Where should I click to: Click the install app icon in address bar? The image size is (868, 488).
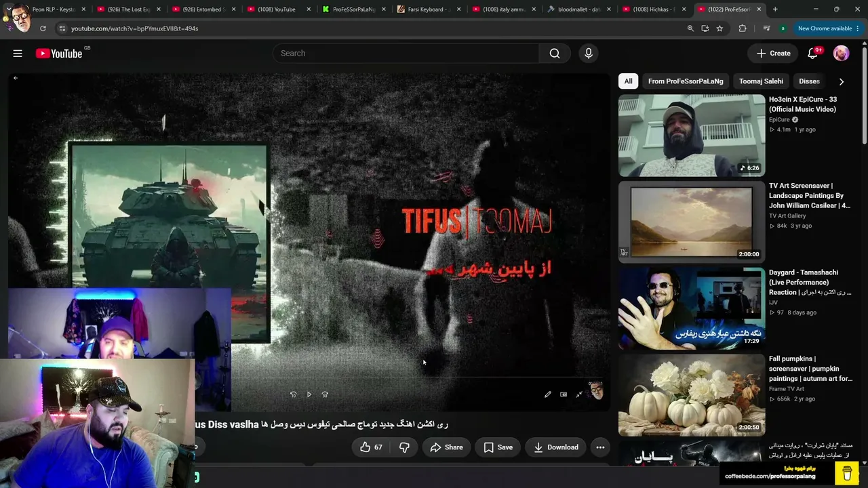pyautogui.click(x=705, y=28)
